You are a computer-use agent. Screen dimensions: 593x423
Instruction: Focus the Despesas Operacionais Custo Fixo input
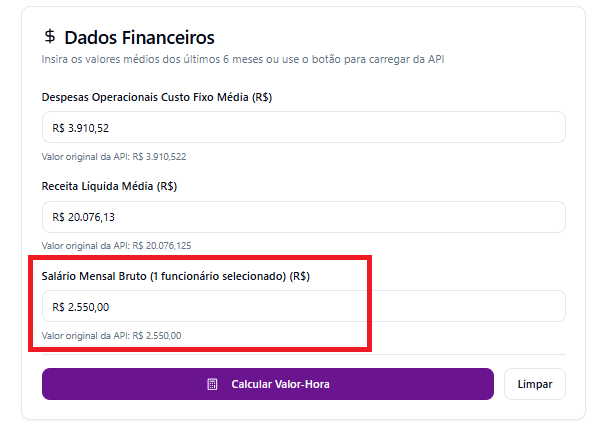point(304,127)
